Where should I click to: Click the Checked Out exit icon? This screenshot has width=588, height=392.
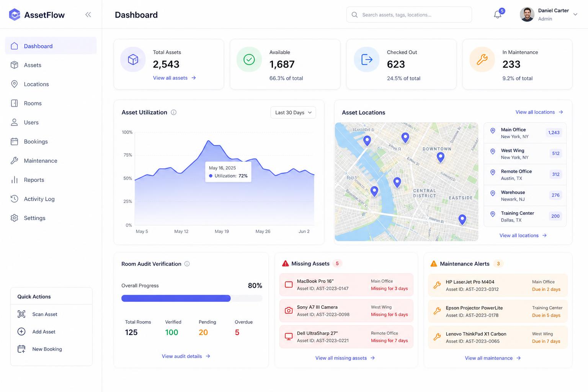(367, 59)
